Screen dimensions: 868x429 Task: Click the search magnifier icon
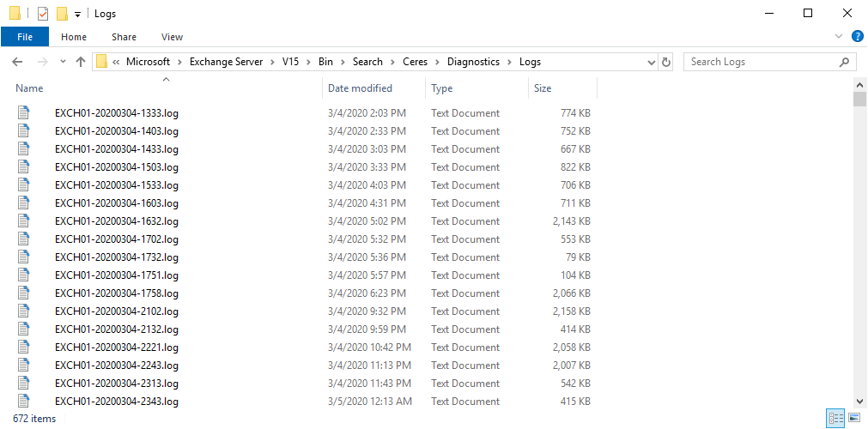(844, 62)
